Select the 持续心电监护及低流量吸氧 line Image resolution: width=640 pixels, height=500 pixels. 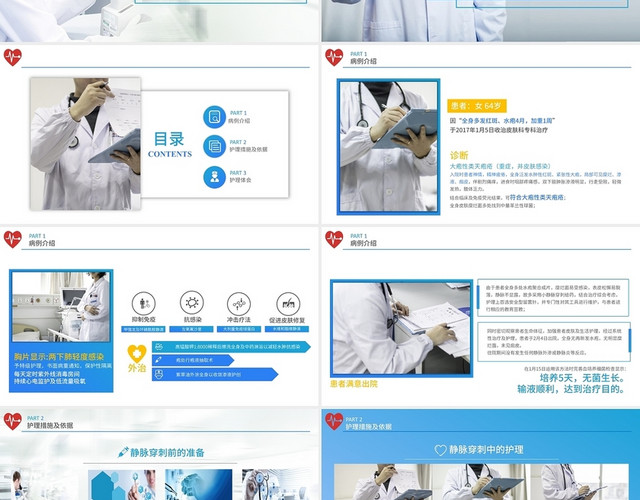50,381
